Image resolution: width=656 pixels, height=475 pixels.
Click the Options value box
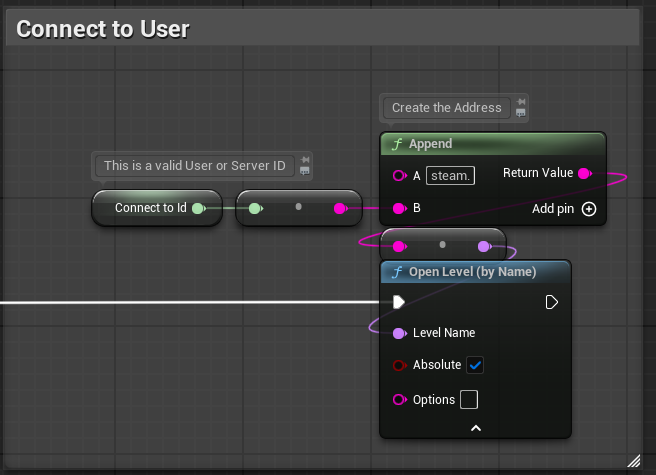pos(468,400)
